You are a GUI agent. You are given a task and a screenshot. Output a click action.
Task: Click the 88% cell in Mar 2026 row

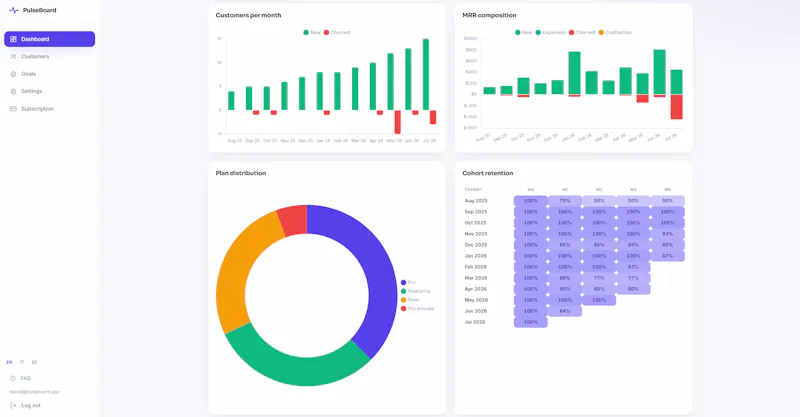click(565, 278)
